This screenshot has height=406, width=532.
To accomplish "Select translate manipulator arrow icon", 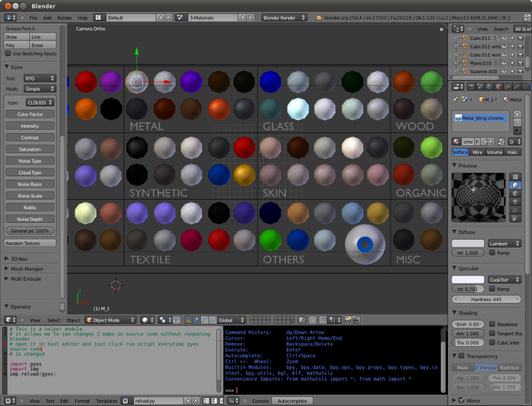I will click(x=196, y=319).
